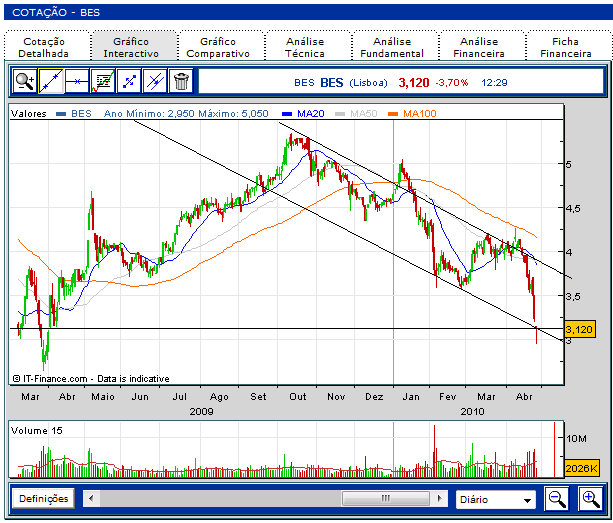Click the 2026K volume label
The image size is (613, 523).
click(582, 468)
